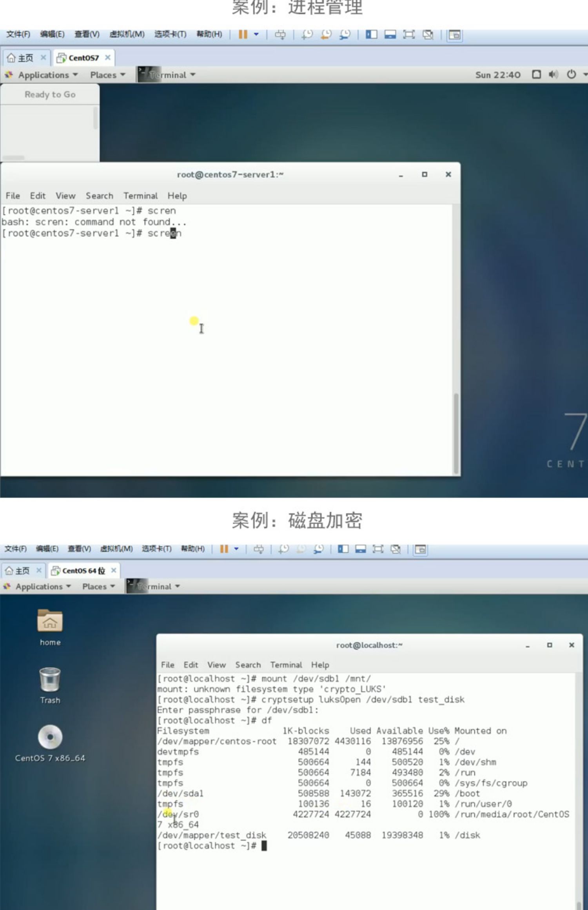This screenshot has height=910, width=588.
Task: Open Edit menu in root@centos7-server1 terminal
Action: [x=38, y=196]
